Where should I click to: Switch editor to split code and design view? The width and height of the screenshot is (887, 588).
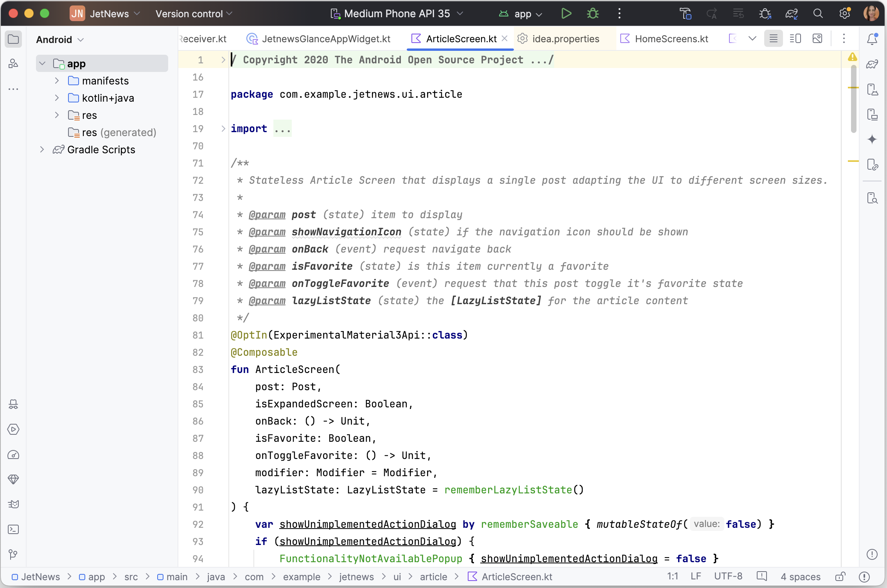(795, 39)
